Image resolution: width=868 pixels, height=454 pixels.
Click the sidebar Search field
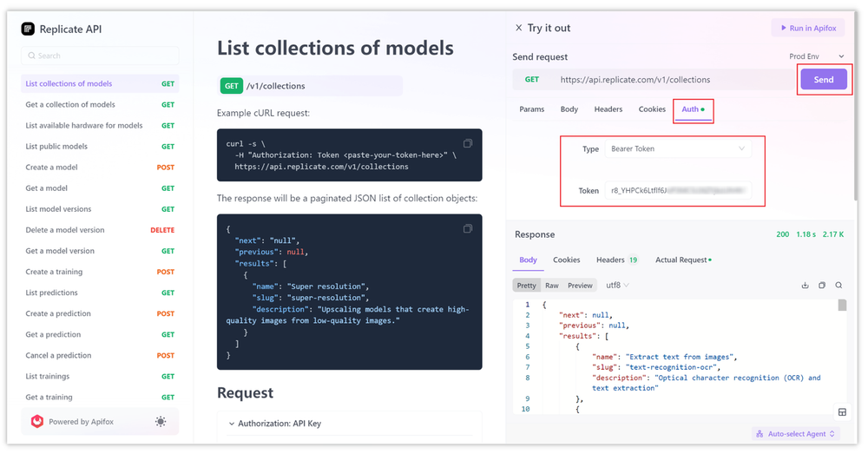100,56
